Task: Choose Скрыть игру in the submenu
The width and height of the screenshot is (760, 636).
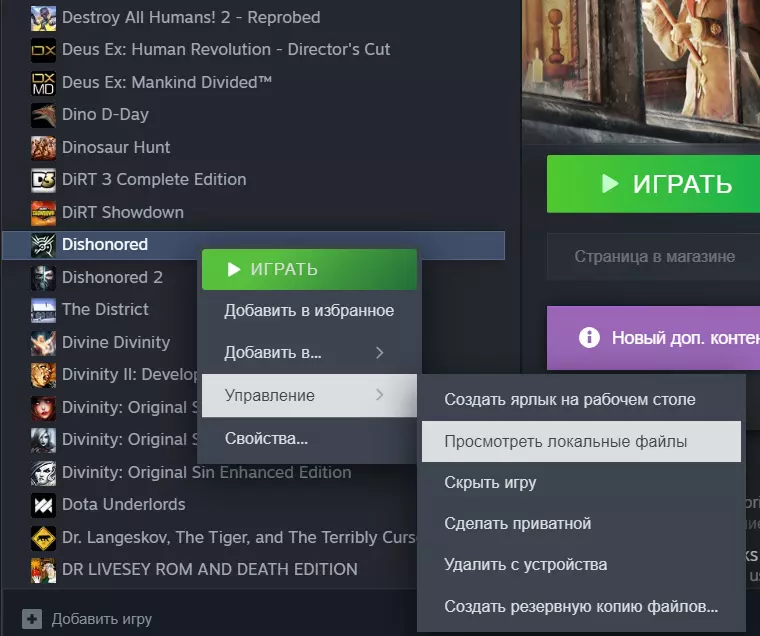Action: click(x=581, y=482)
